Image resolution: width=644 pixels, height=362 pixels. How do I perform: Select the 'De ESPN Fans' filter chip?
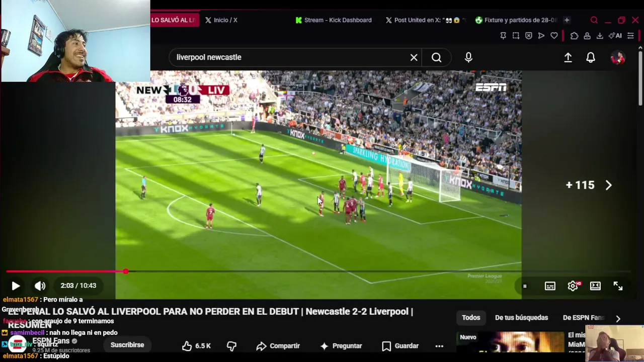(584, 318)
